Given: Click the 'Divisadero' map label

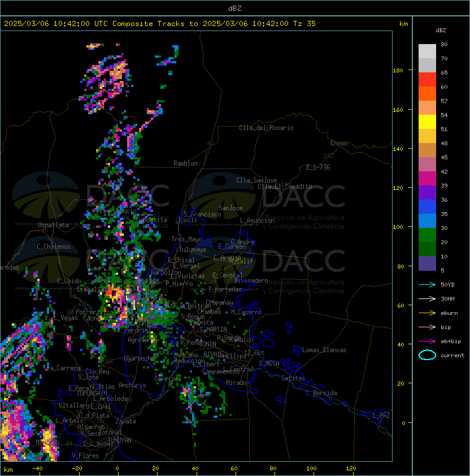Looking at the screenshot, I should [251, 280].
